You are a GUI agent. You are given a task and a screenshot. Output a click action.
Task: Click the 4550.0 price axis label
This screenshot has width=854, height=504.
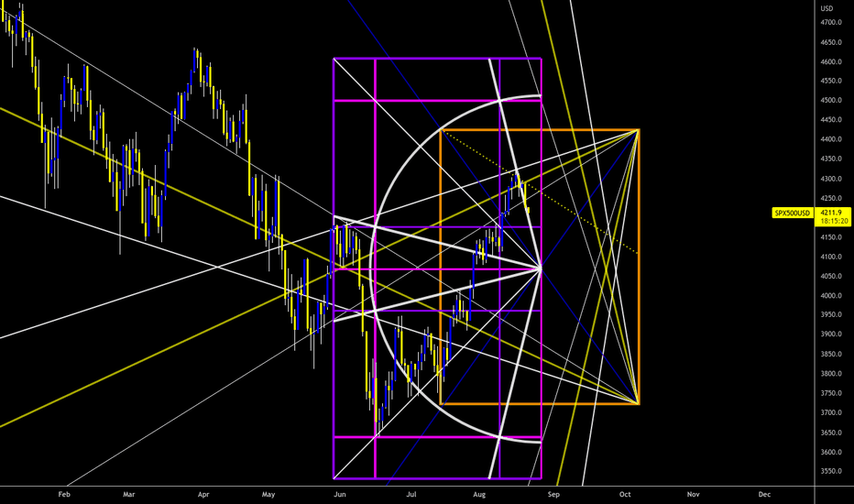831,81
